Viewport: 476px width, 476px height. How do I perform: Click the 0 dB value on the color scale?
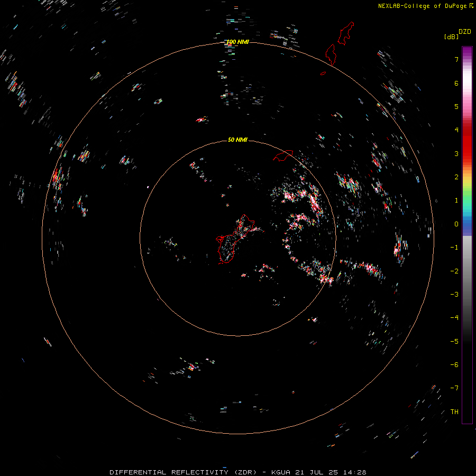point(456,224)
